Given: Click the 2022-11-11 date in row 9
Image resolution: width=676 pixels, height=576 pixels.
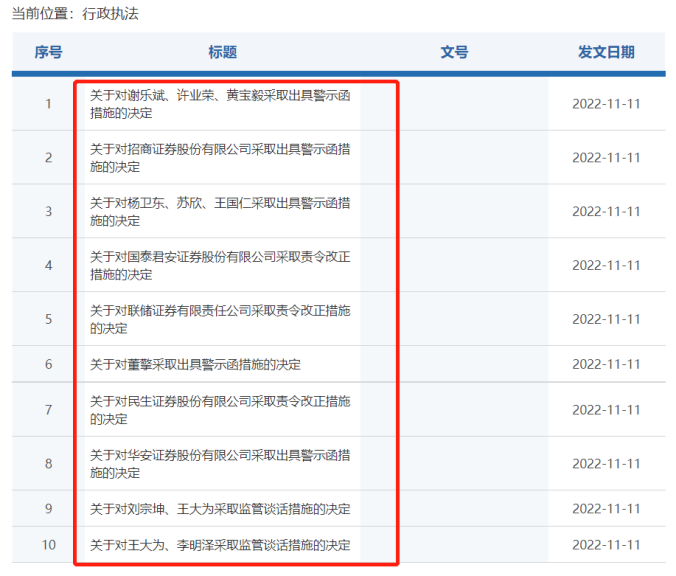Looking at the screenshot, I should tap(606, 509).
